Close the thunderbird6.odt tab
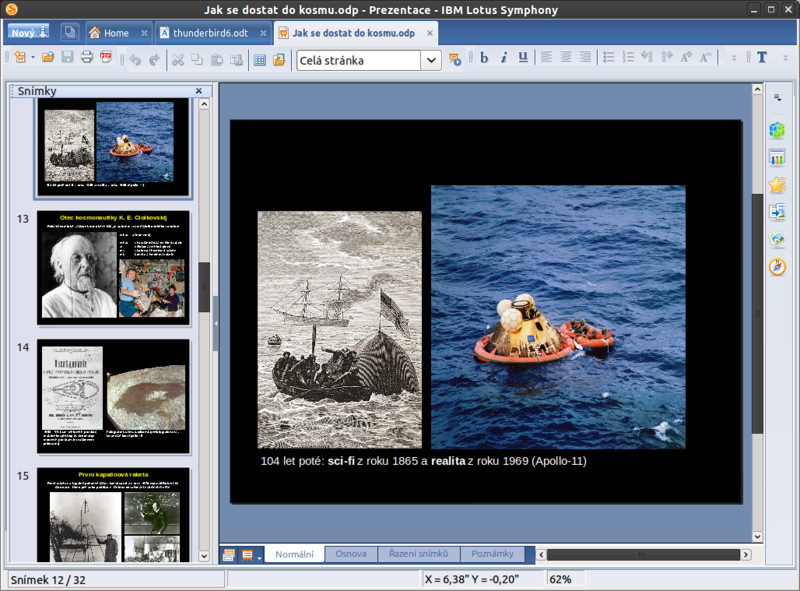Image resolution: width=800 pixels, height=591 pixels. click(263, 33)
